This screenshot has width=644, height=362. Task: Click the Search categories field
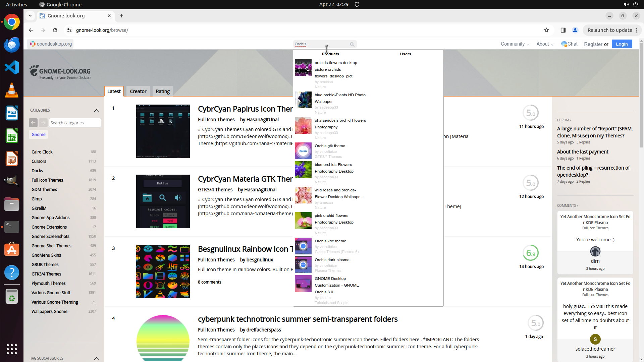pyautogui.click(x=75, y=123)
